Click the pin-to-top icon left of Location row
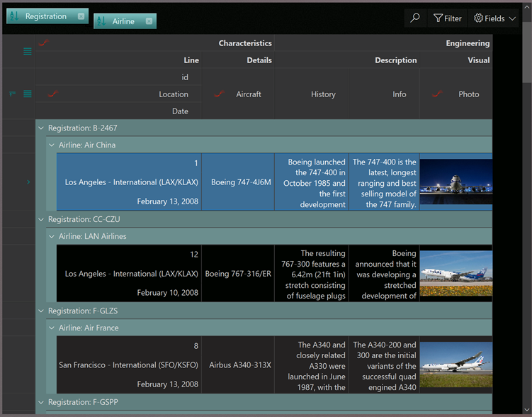This screenshot has width=532, height=417. coord(13,94)
